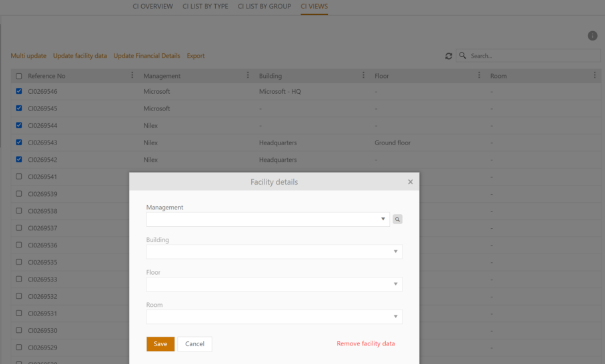Open Building column options menu
Screen dimensions: 605x364
tap(363, 75)
